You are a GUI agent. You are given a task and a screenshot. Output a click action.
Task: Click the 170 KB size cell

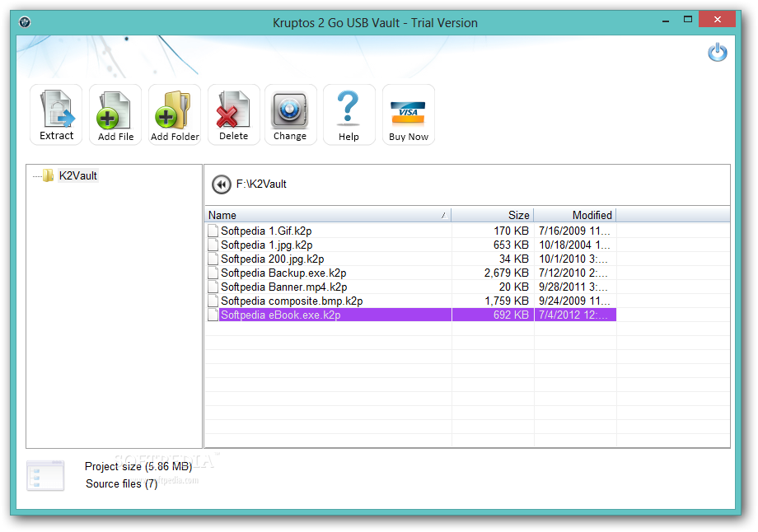point(493,231)
